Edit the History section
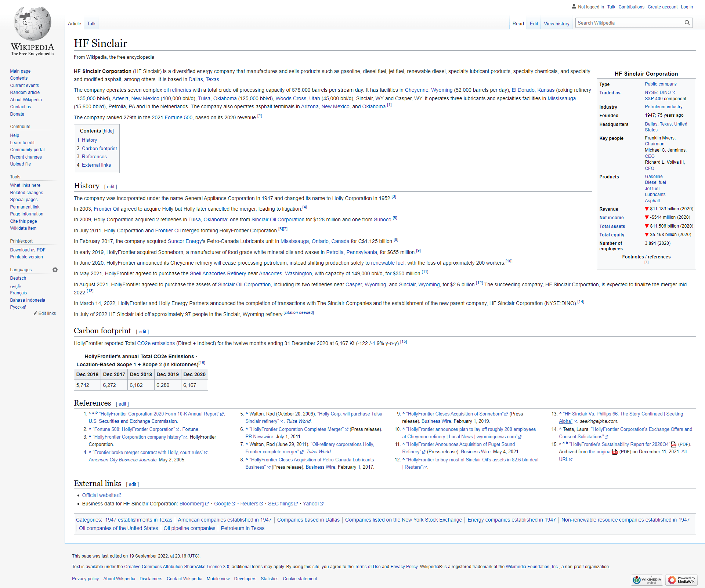The height and width of the screenshot is (588, 705). [111, 187]
